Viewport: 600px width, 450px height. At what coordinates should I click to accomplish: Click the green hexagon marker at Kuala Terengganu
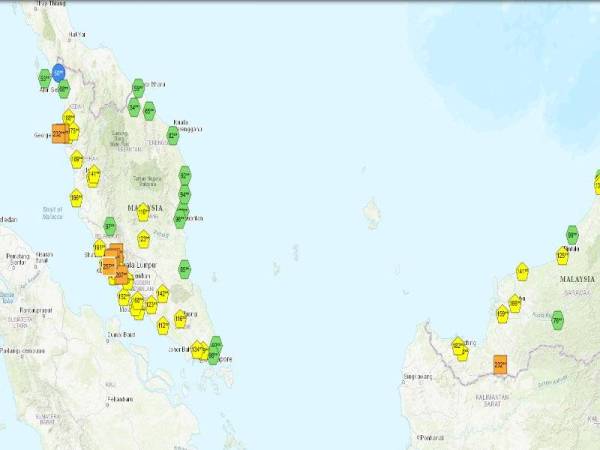(173, 134)
